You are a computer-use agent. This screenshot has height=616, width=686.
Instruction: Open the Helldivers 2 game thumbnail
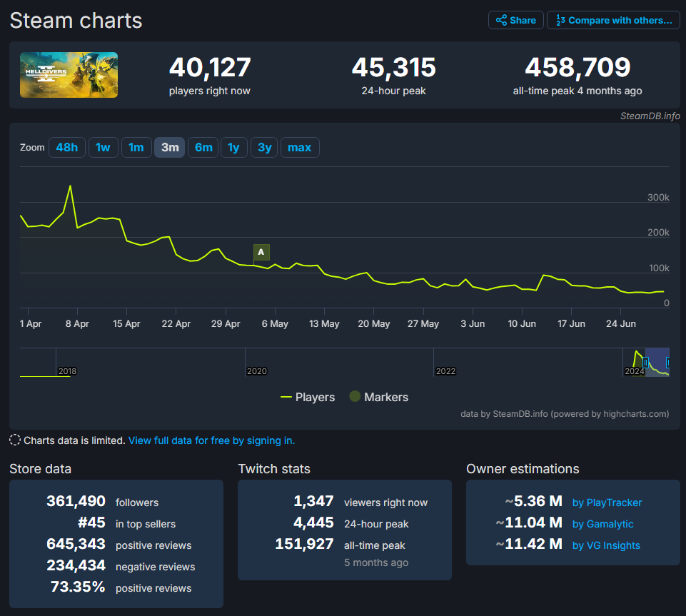(x=69, y=75)
